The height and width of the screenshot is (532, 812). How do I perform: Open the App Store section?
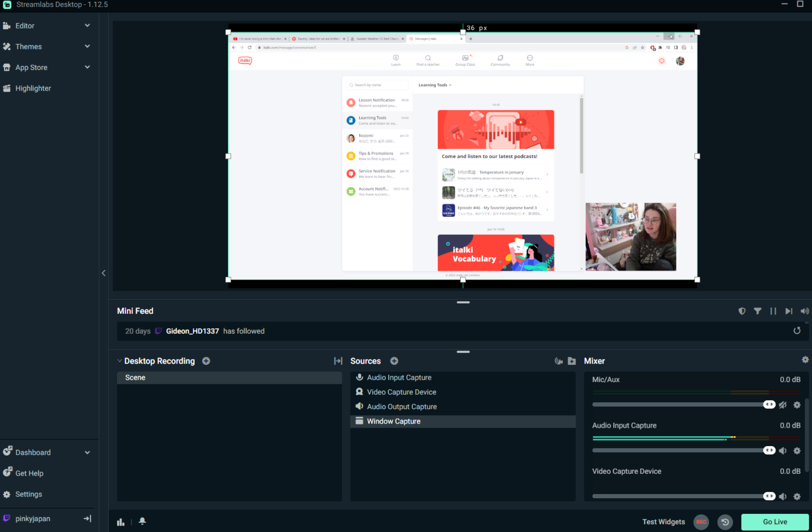click(31, 67)
